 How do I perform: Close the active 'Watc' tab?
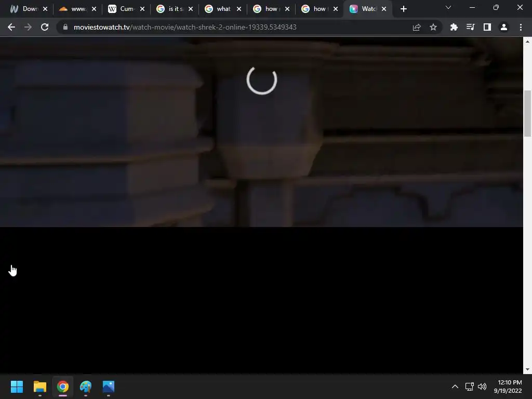[x=384, y=9]
